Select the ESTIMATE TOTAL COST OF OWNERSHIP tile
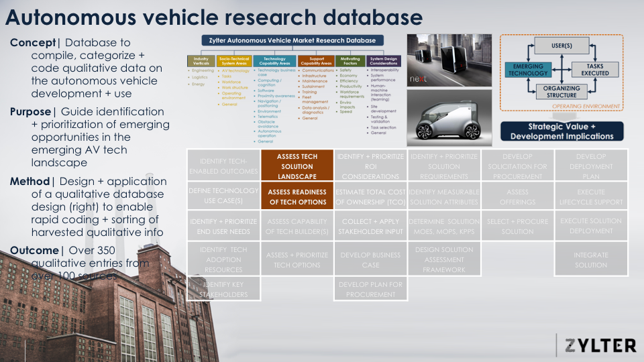 click(370, 196)
